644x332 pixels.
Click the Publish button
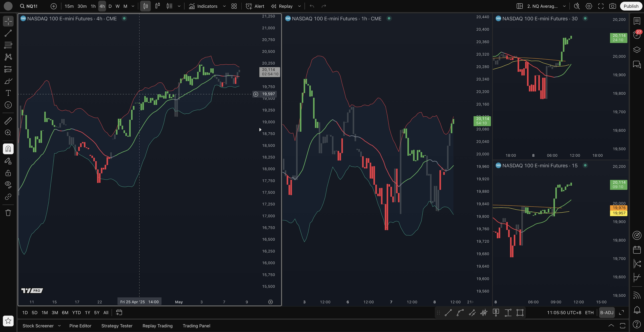pos(631,6)
